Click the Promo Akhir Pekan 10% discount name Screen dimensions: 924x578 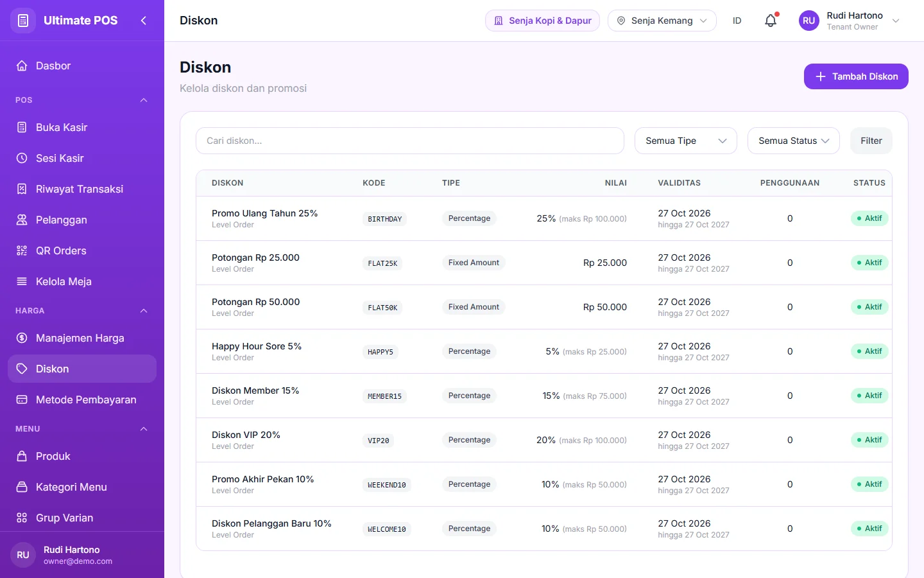263,479
